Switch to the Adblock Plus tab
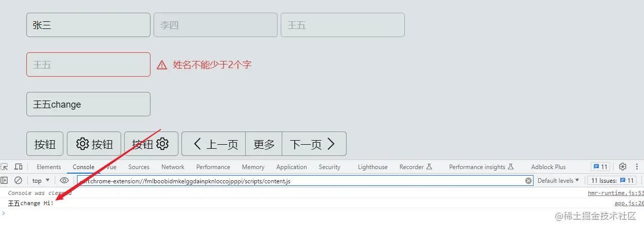 click(548, 167)
